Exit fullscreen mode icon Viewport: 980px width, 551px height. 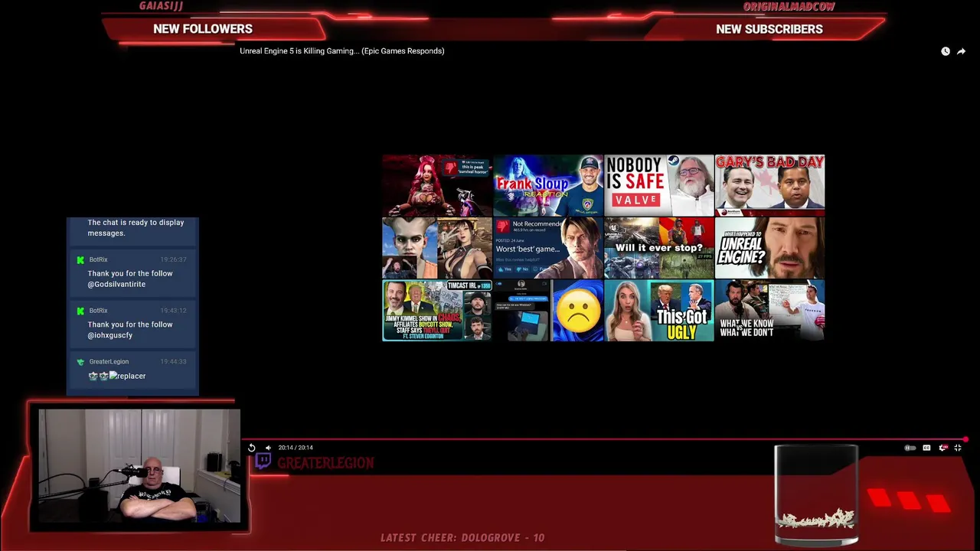point(958,448)
